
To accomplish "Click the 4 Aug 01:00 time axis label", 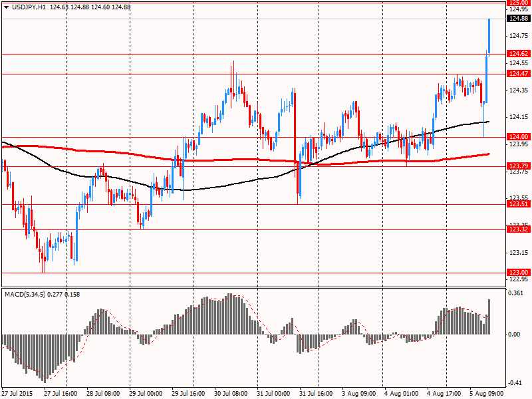I will pos(401,394).
